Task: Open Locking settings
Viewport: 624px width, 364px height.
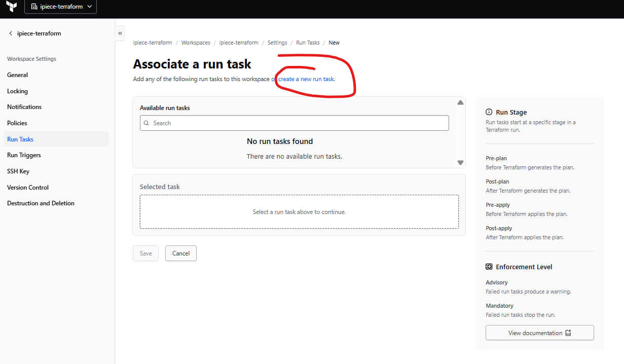Action: point(17,91)
